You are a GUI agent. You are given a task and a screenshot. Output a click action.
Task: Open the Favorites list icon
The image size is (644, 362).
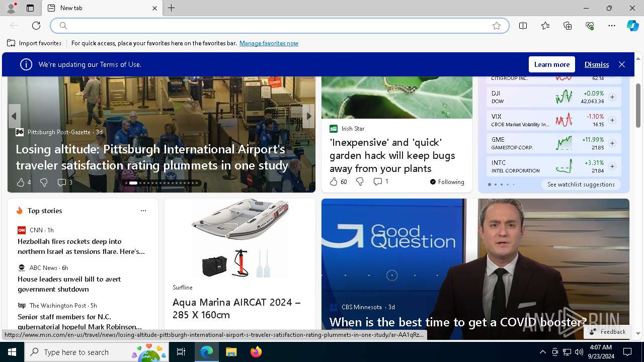(x=545, y=26)
